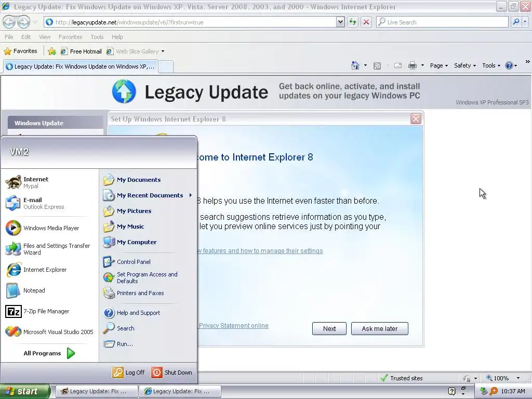Click the Live Search input box

443,22
